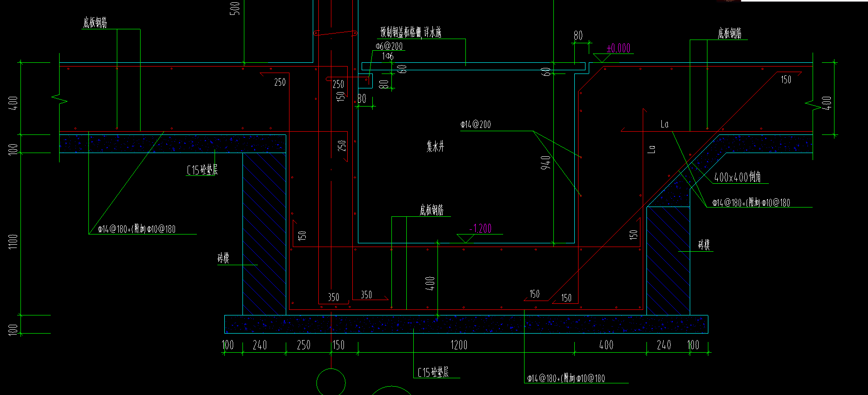Select the 底板钢筋 label at top left
This screenshot has height=395, width=868.
click(95, 22)
